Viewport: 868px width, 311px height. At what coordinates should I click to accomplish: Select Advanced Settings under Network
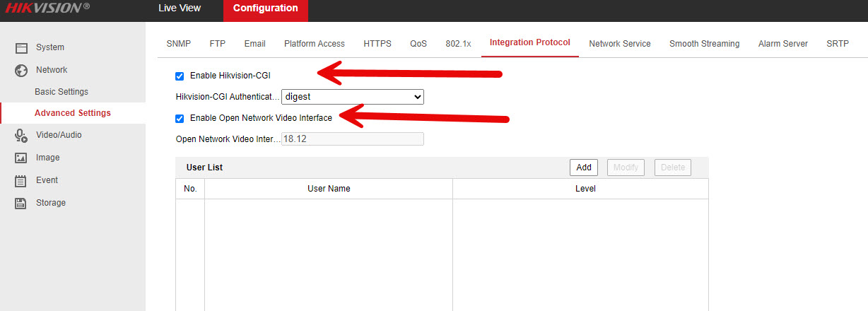coord(73,113)
